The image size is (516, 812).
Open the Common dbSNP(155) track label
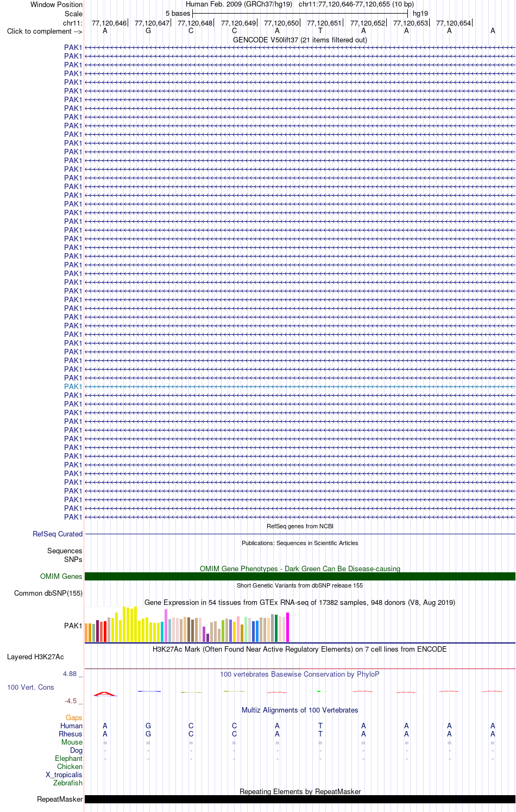pos(48,593)
